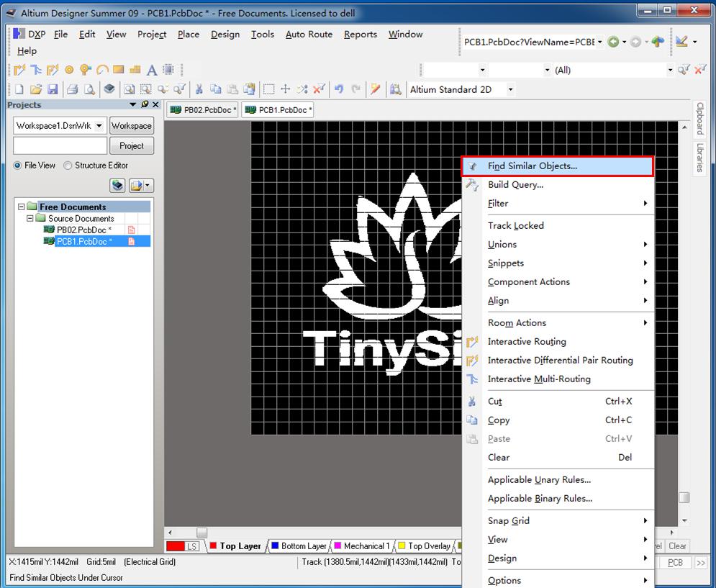Click the red Top Layer color swatch
This screenshot has height=588, width=716.
[213, 546]
